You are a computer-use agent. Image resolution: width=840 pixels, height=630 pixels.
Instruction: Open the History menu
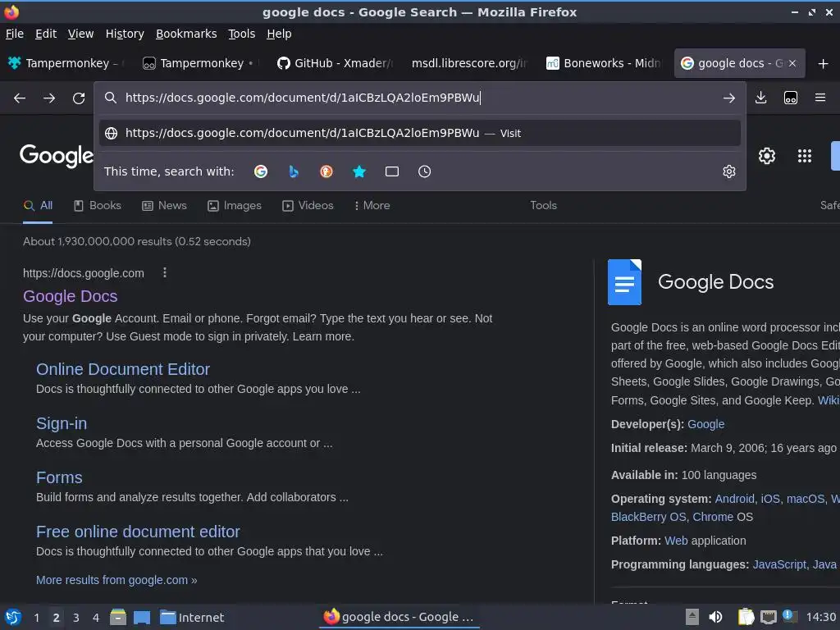click(x=125, y=34)
